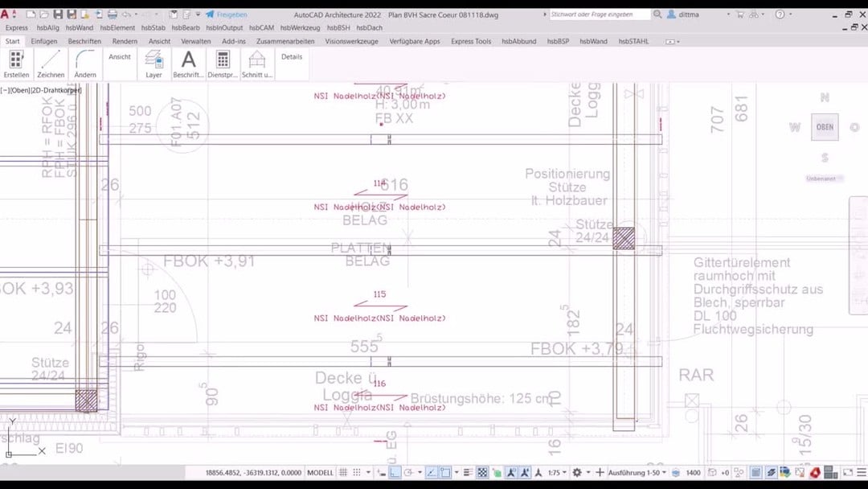Click the plot printer icon in quick access toolbar

[113, 14]
